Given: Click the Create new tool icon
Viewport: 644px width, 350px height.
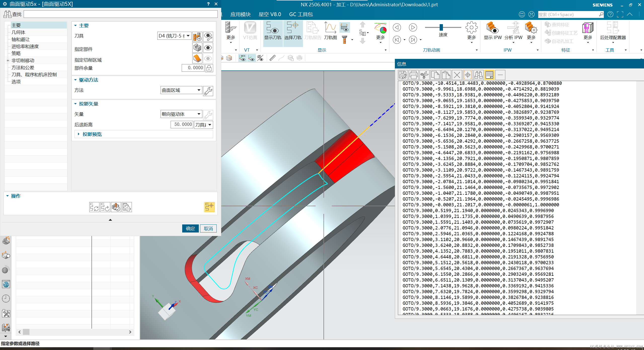Looking at the screenshot, I should (197, 37).
